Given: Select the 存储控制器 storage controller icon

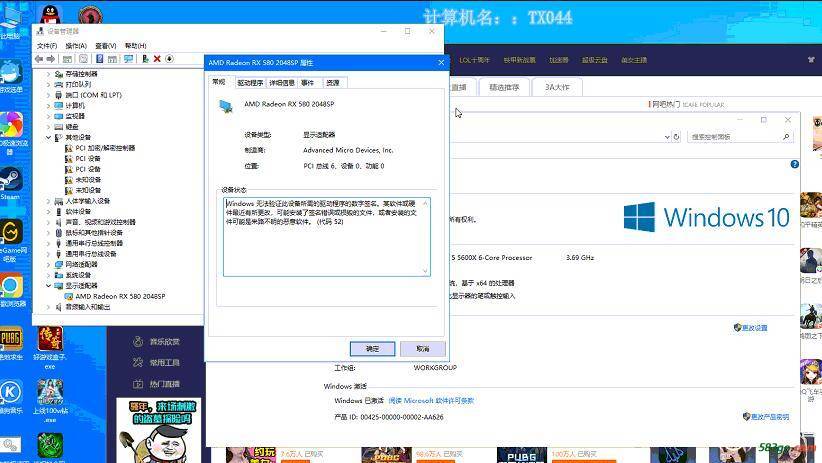Looking at the screenshot, I should click(59, 74).
